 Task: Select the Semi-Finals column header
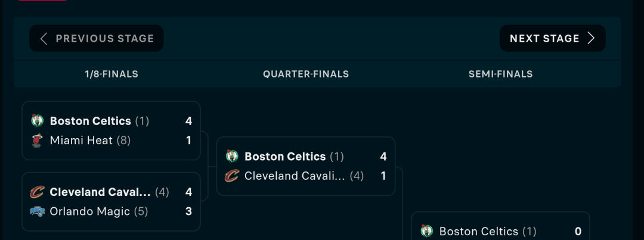pos(501,74)
